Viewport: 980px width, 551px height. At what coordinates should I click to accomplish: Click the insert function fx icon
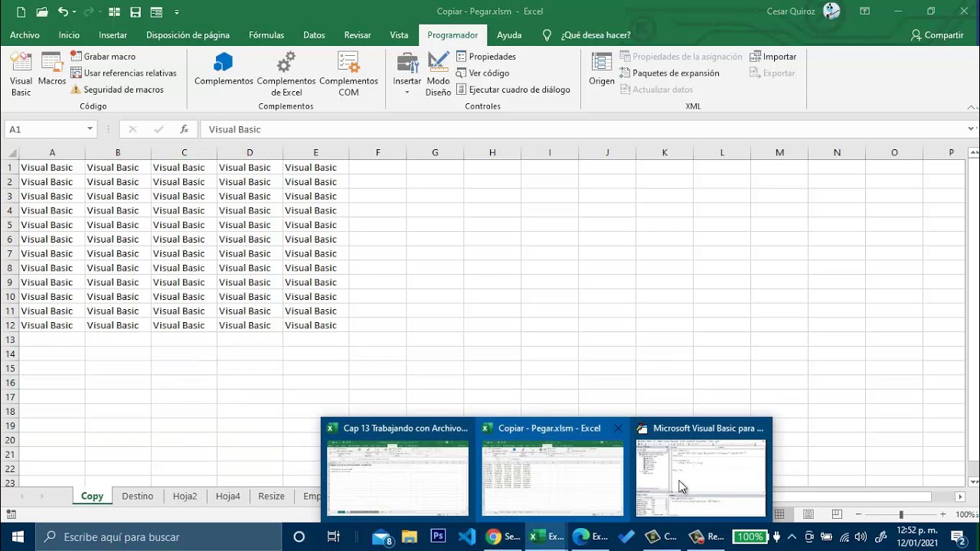[x=184, y=129]
